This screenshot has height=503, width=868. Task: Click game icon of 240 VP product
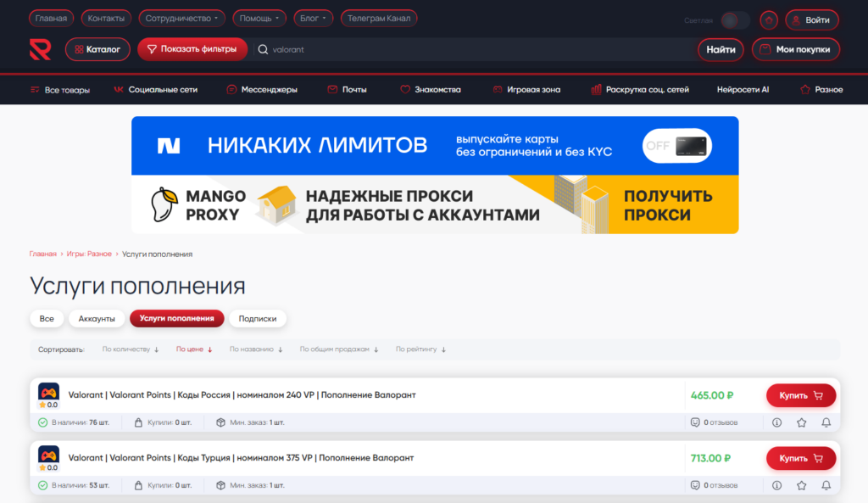point(48,392)
